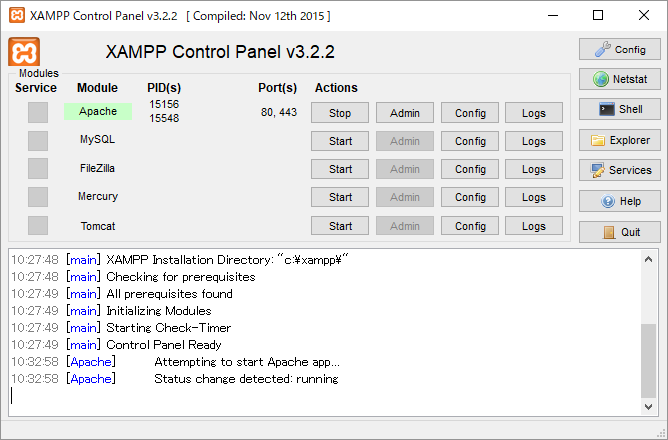Open Config with the wrench icon

click(619, 49)
